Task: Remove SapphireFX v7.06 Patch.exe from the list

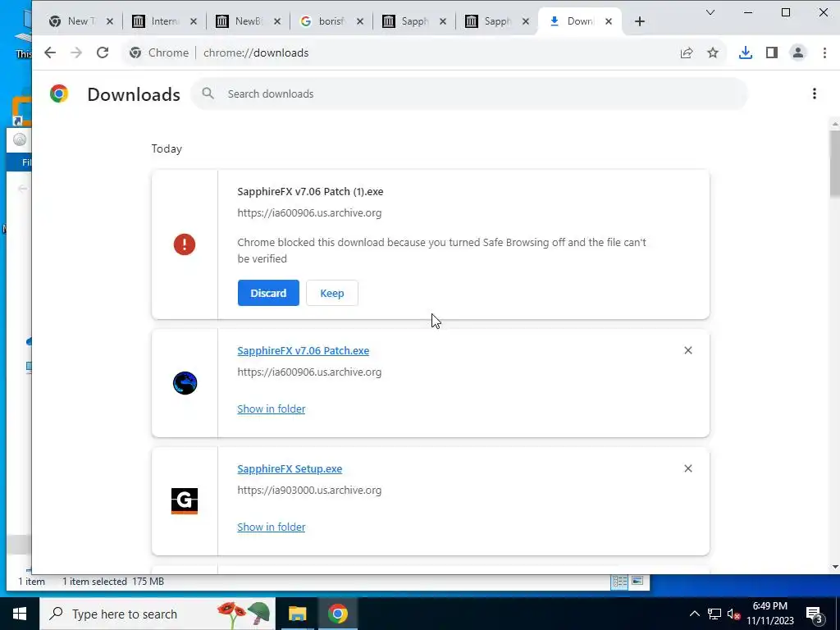Action: point(688,350)
